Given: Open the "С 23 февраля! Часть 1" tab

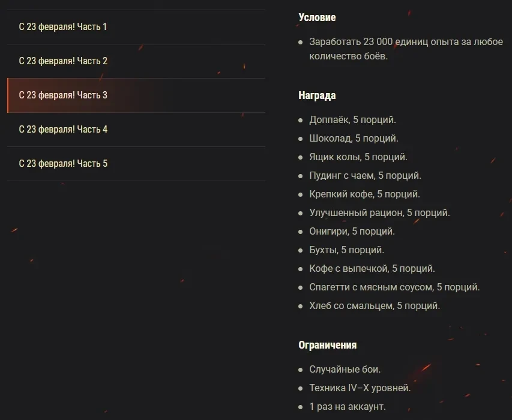Looking at the screenshot, I should (x=63, y=27).
